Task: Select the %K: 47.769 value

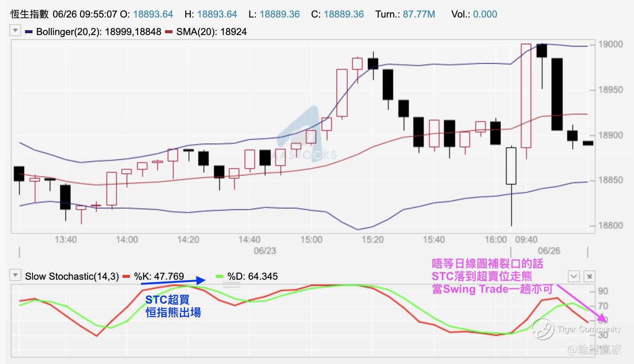Action: [159, 276]
